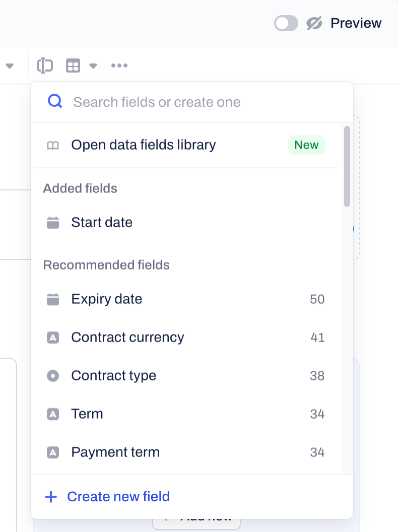Click the table grid icon
The height and width of the screenshot is (532, 398).
point(73,65)
